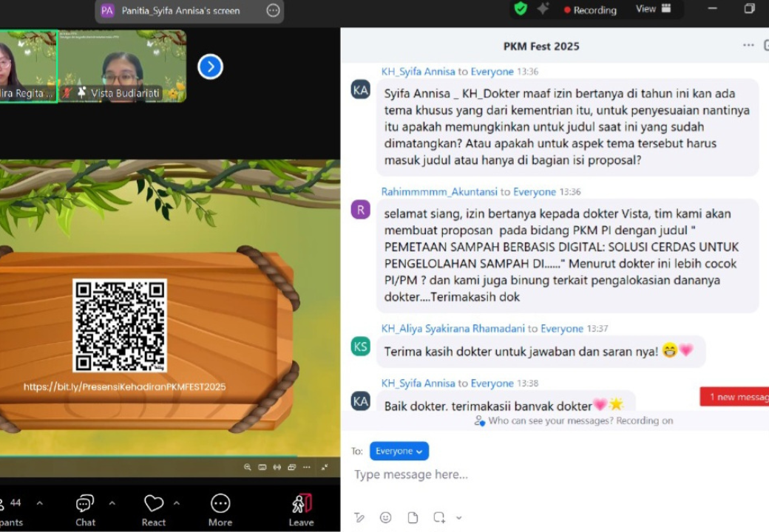Click the green encryption shield icon
The width and height of the screenshot is (769, 532).
coord(521,8)
